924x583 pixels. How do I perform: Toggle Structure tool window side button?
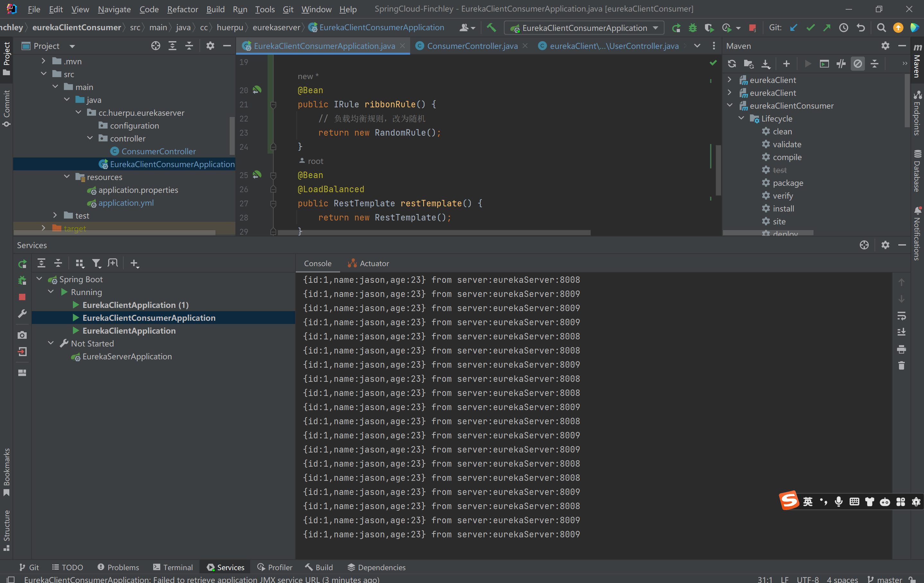point(6,530)
